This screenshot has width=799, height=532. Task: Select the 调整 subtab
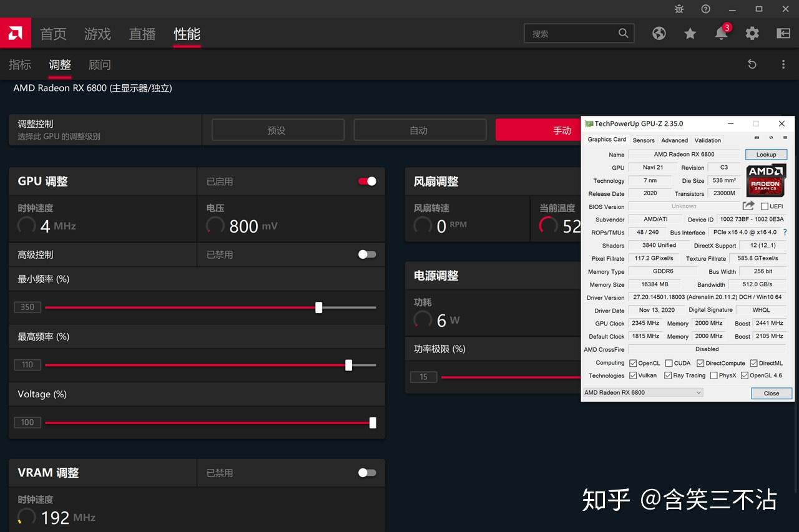(x=60, y=65)
